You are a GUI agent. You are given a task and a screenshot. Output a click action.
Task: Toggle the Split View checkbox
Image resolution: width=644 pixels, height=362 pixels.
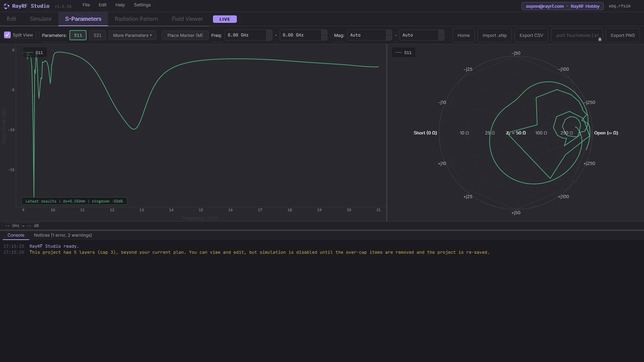[x=7, y=35]
